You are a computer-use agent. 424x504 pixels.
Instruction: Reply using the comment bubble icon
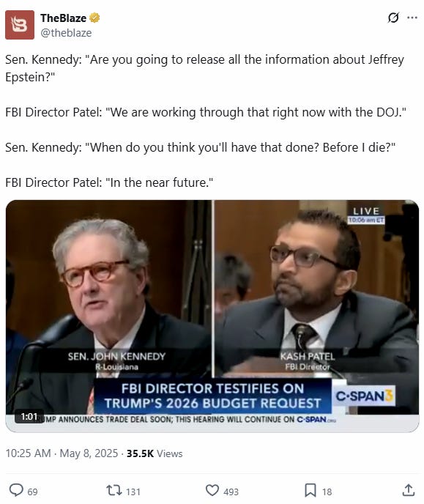(15, 491)
